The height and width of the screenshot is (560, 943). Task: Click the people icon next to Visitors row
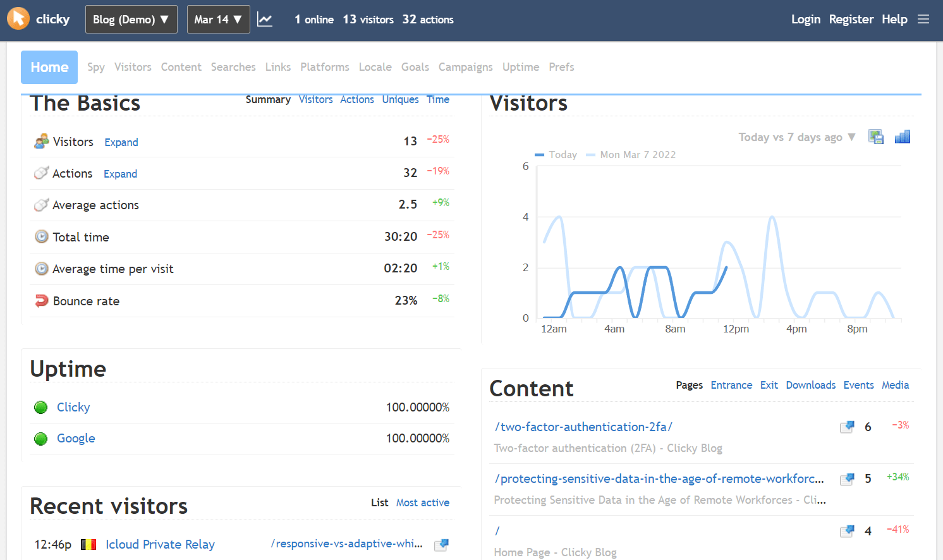coord(41,140)
